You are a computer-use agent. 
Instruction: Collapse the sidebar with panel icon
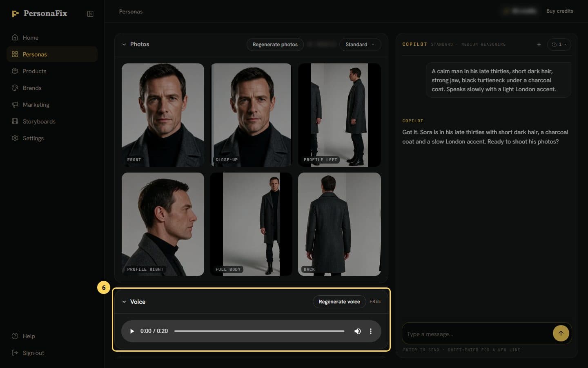90,14
